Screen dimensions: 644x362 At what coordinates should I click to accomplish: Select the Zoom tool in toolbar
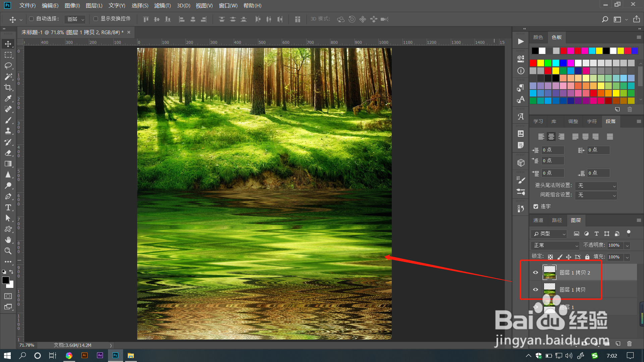(x=8, y=251)
